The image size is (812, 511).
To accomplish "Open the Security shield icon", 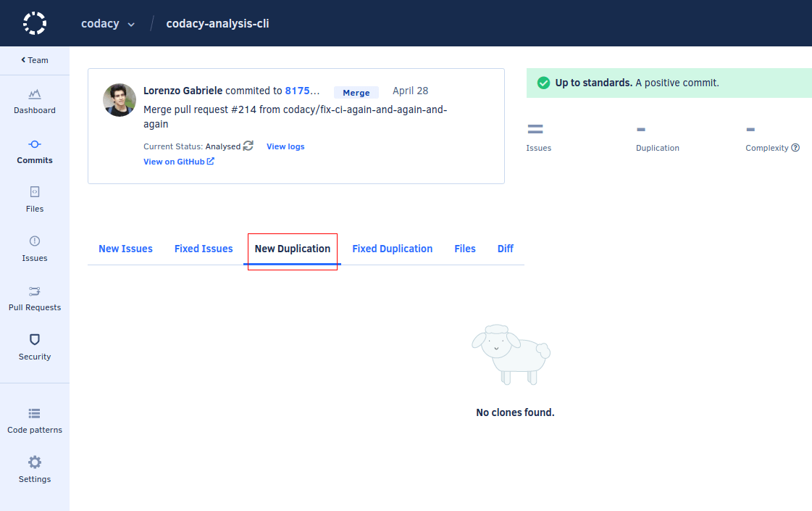I will tap(35, 340).
